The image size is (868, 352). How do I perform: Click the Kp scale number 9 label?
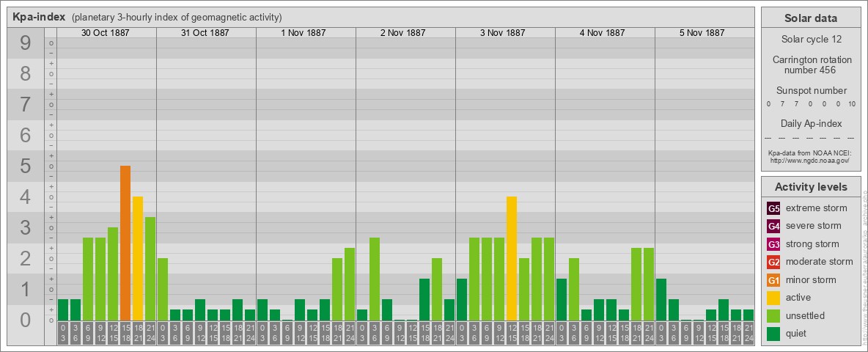(25, 43)
